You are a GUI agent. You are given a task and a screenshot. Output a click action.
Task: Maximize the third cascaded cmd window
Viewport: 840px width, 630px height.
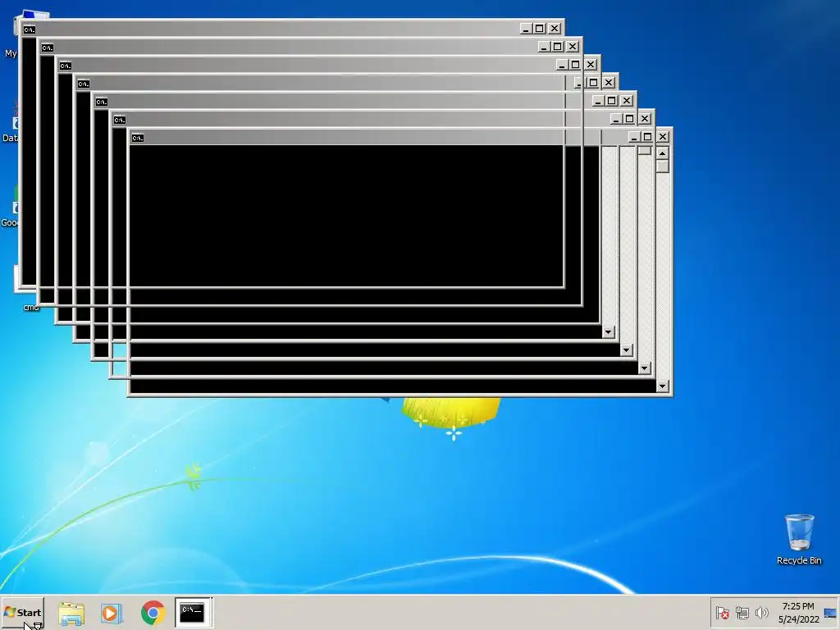tap(575, 64)
